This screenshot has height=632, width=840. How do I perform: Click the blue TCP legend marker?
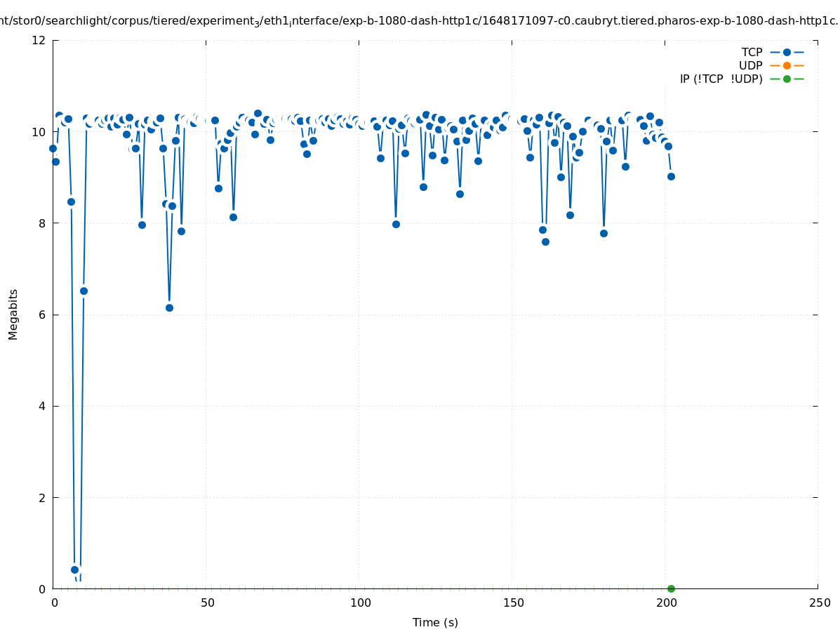787,52
